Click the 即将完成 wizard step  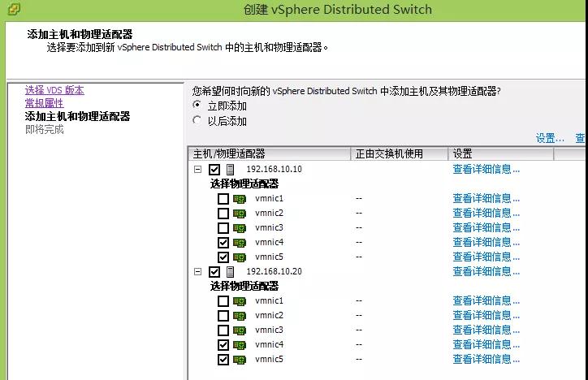pos(44,130)
